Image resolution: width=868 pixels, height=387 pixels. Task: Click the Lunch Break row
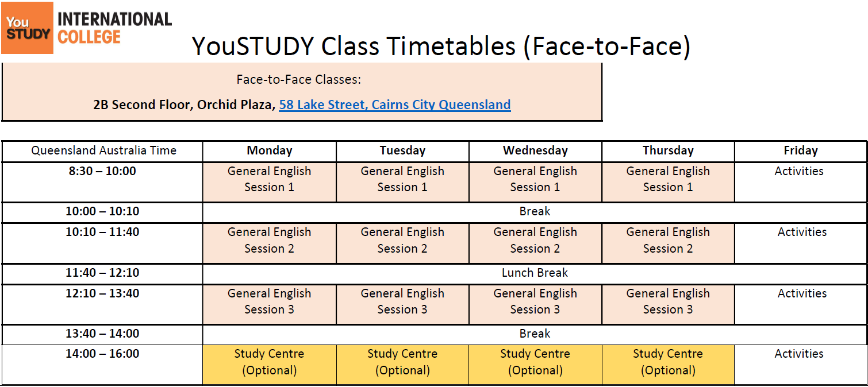tap(535, 273)
